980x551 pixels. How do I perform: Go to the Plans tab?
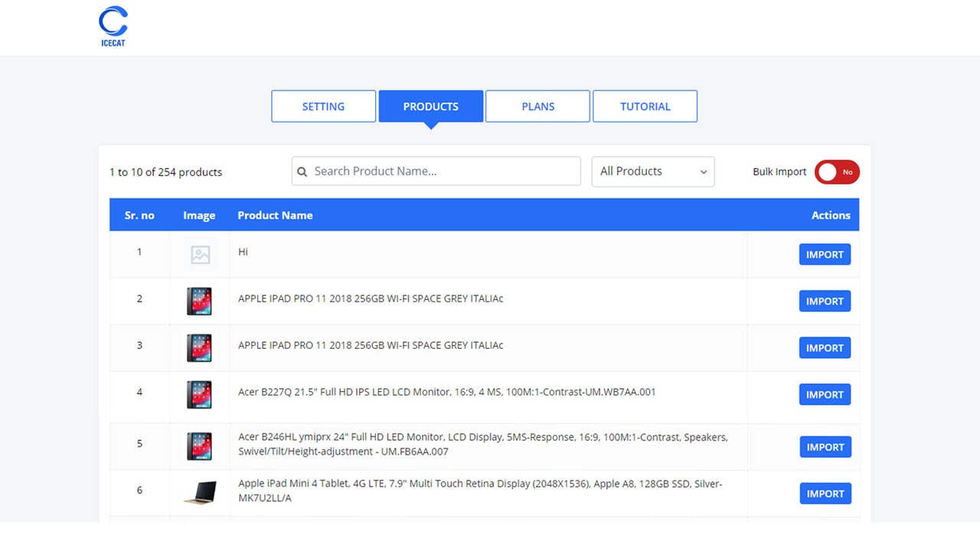537,106
